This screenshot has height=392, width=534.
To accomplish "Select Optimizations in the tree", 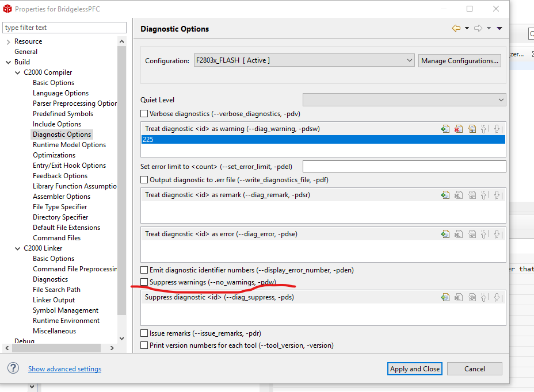I will pos(54,155).
